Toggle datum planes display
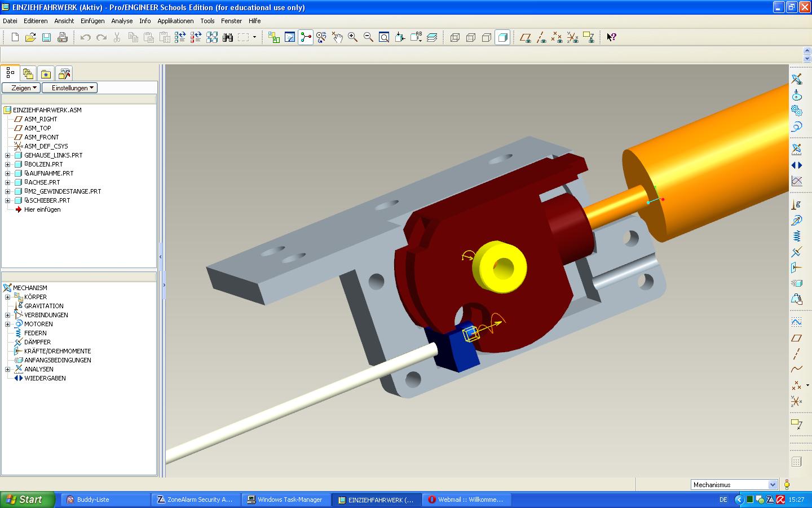 [x=525, y=37]
